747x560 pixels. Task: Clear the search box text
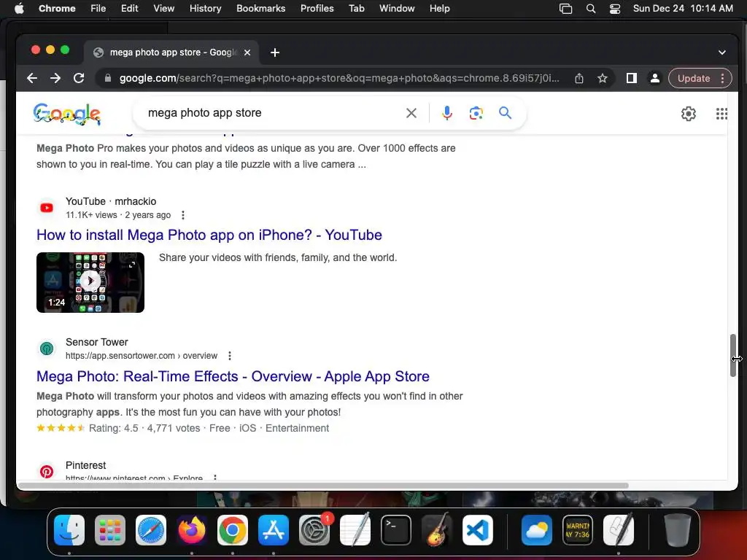tap(411, 113)
